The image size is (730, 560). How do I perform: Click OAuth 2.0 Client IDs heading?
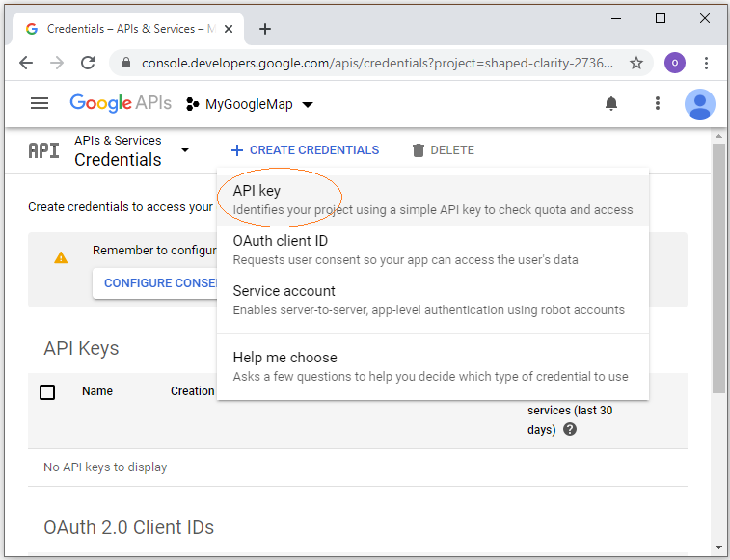pos(129,527)
